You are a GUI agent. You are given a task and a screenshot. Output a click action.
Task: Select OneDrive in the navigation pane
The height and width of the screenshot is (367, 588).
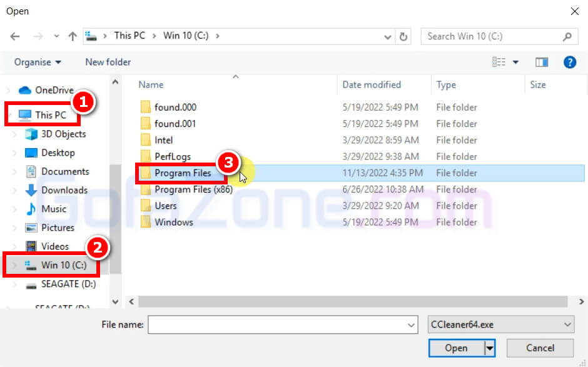coord(54,90)
